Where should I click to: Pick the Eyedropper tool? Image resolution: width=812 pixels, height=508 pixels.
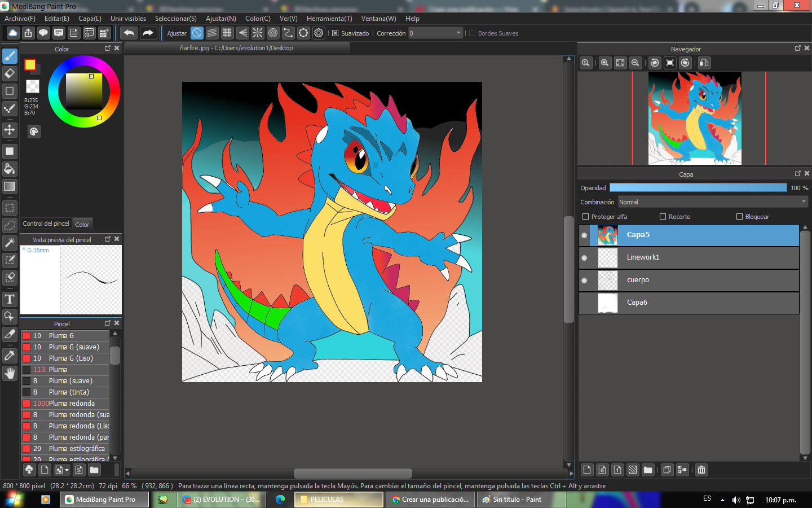(x=10, y=356)
